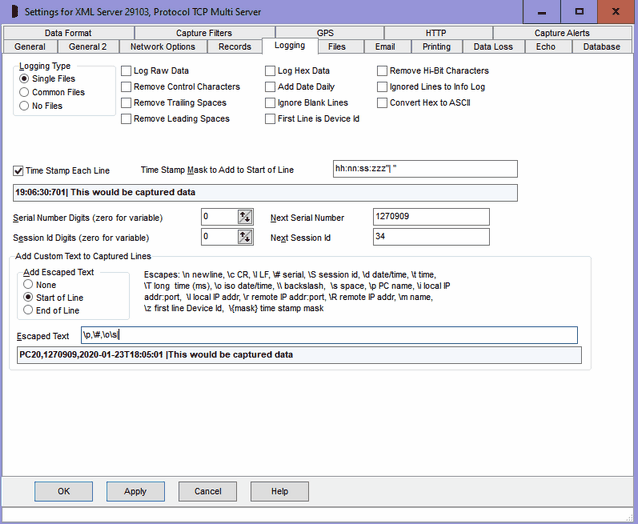Open the Data Format tab
This screenshot has height=524, width=638.
coord(68,33)
